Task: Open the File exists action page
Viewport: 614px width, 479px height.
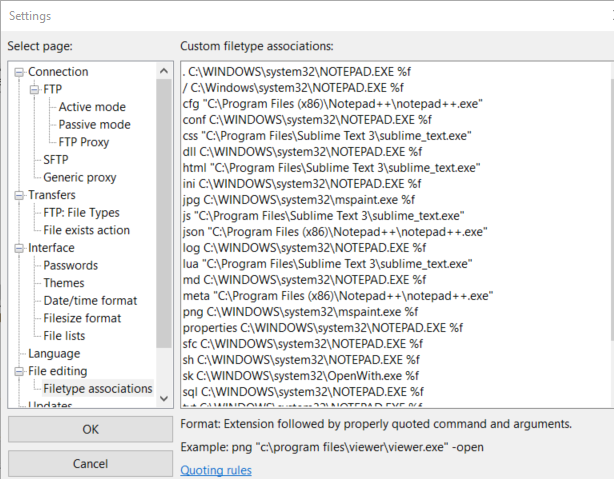Action: (86, 230)
